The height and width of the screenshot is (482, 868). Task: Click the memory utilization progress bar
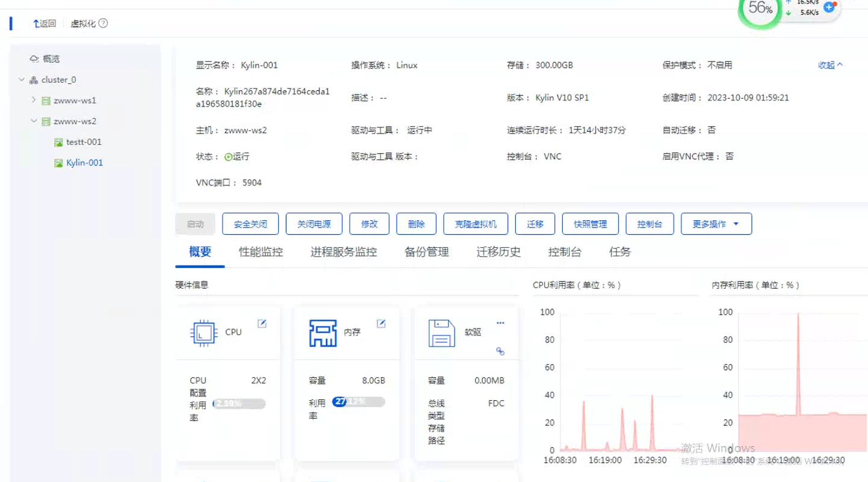(358, 401)
